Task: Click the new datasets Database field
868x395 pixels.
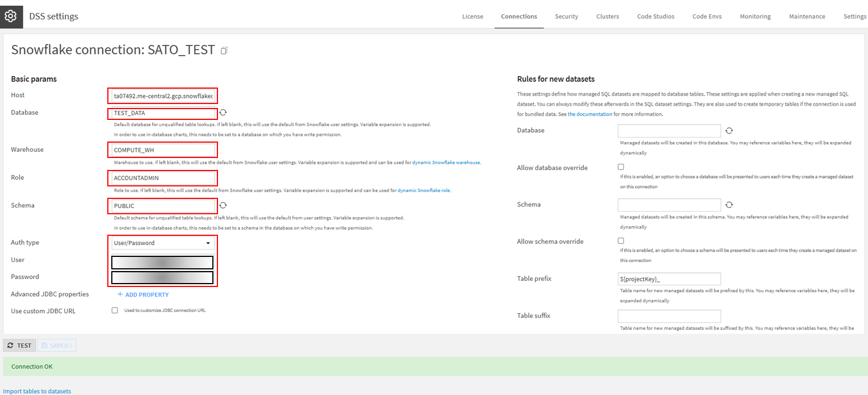Action: tap(669, 131)
